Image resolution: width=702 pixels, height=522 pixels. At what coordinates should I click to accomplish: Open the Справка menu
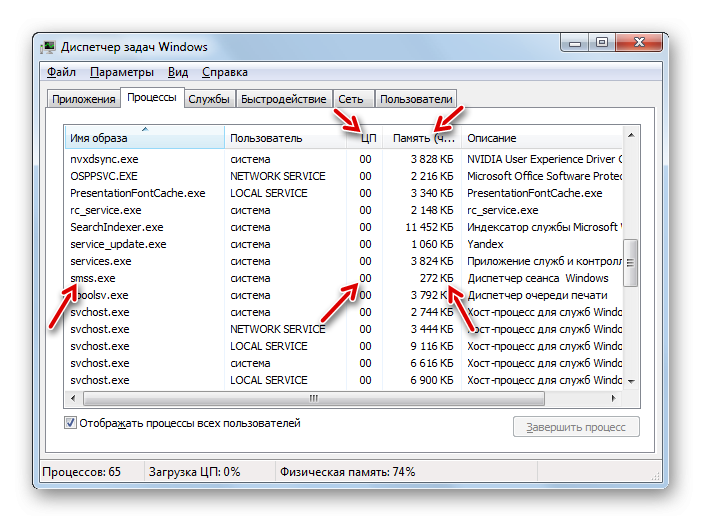[x=225, y=72]
